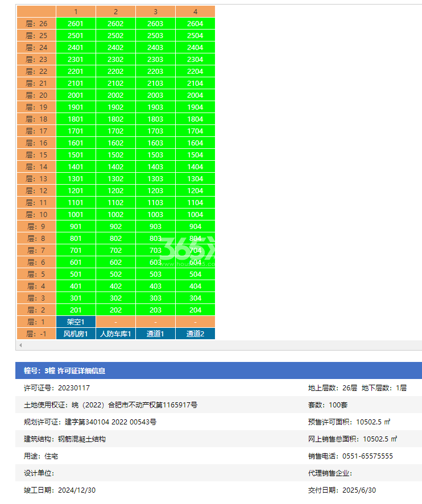Select unit 2304
The image size is (422, 504).
tap(195, 60)
